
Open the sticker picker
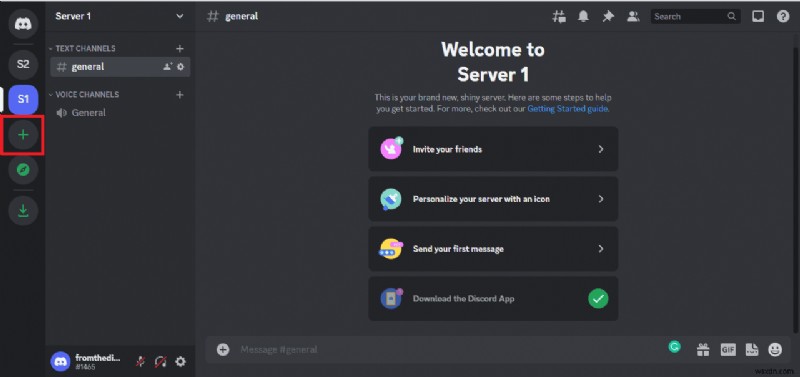(x=752, y=349)
